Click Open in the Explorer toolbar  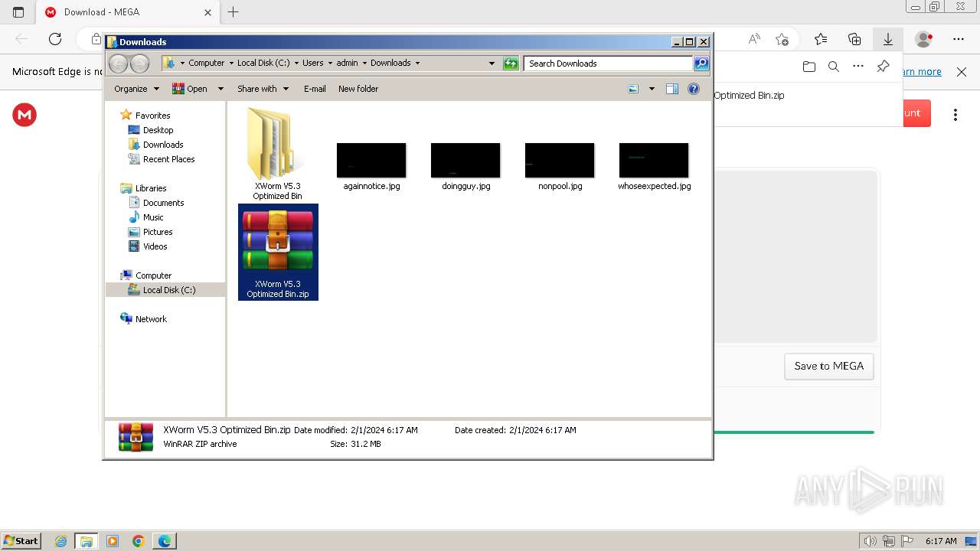click(191, 89)
